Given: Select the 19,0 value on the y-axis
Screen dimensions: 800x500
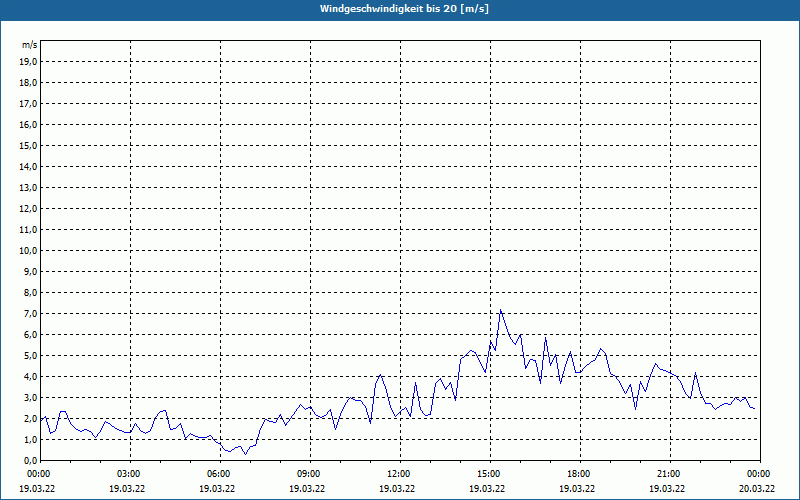Looking at the screenshot, I should coord(28,61).
